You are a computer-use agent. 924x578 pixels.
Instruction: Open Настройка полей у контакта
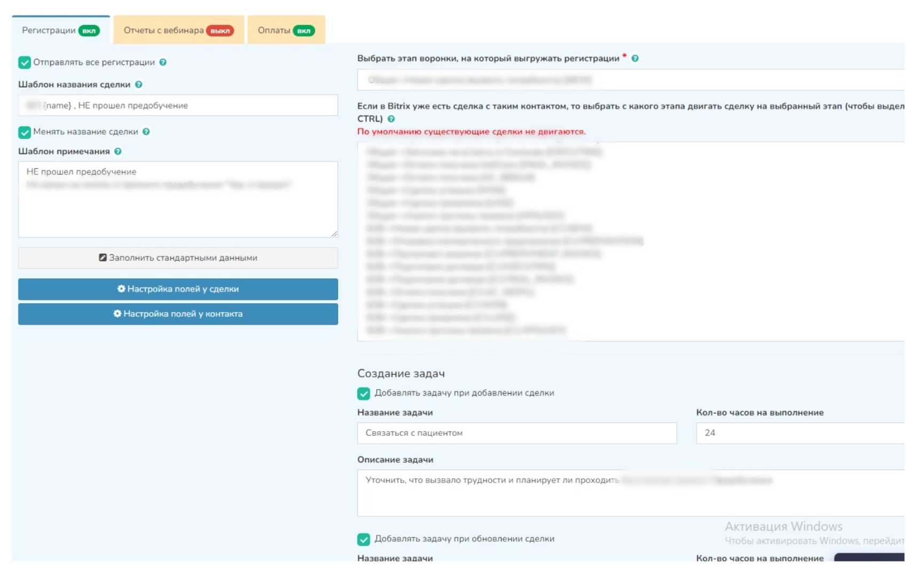click(178, 314)
